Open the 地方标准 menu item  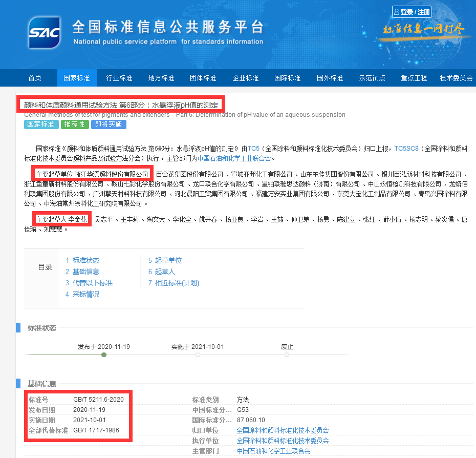[x=161, y=78]
